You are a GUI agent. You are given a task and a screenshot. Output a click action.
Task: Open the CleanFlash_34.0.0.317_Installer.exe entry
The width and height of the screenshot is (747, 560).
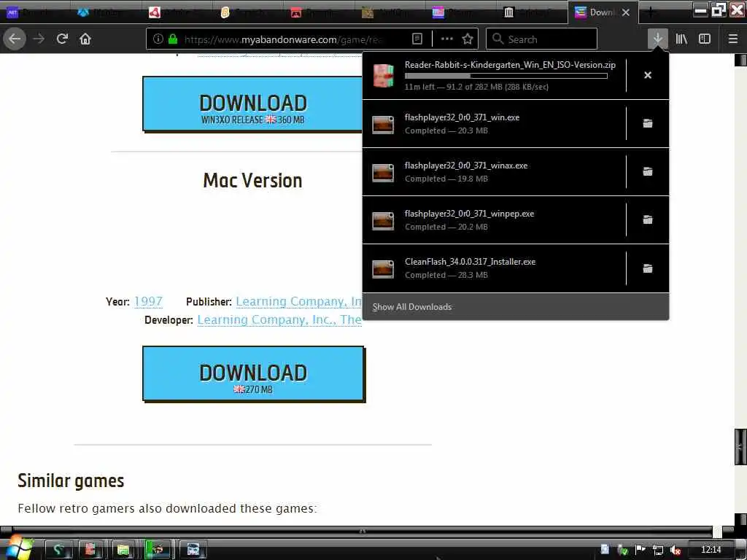click(495, 268)
